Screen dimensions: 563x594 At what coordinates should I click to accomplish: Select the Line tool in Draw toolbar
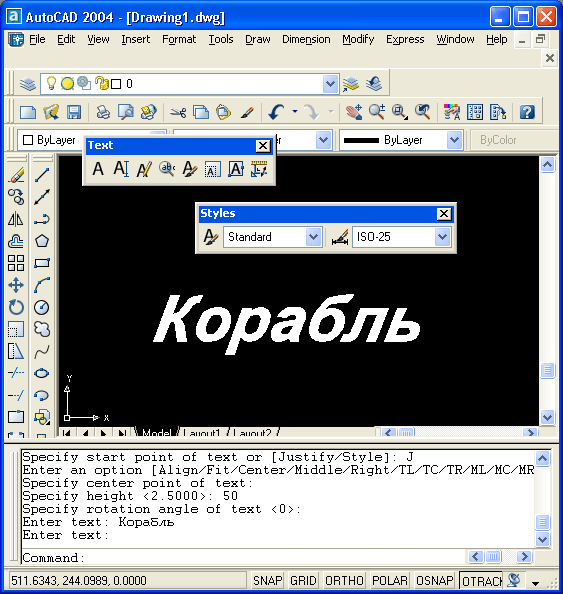coord(42,175)
